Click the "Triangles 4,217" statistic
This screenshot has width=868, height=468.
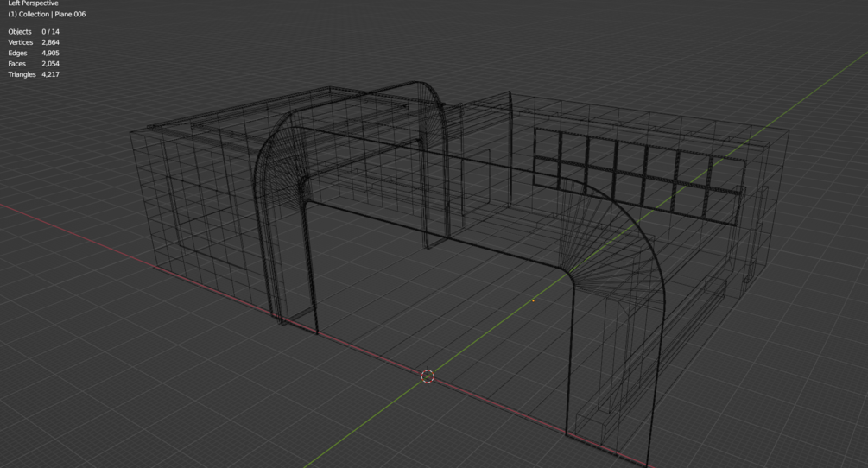[34, 74]
